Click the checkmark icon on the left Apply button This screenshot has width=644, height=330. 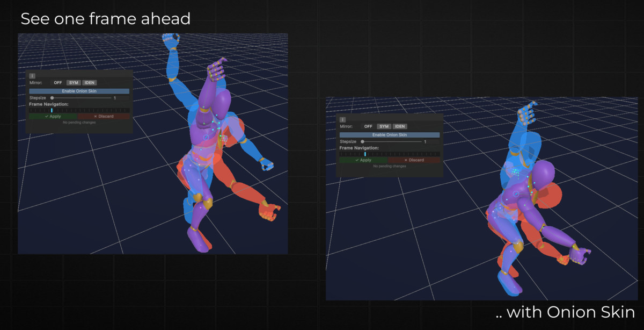[x=47, y=116]
